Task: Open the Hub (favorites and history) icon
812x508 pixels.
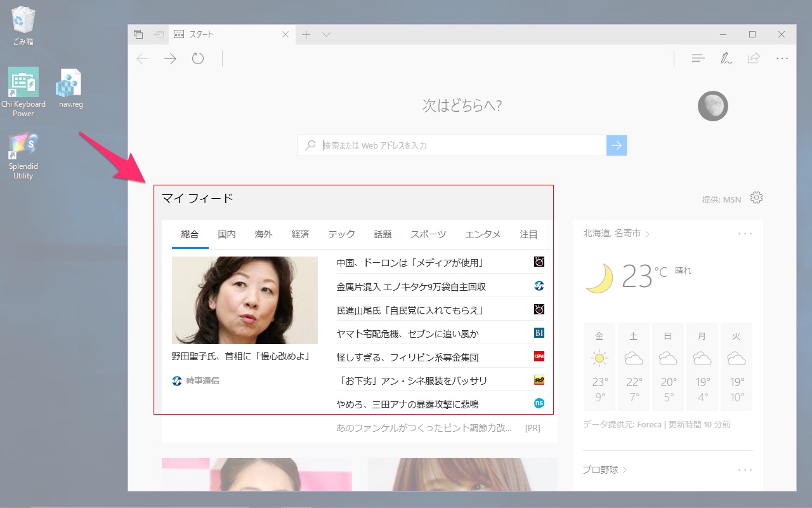Action: click(698, 58)
